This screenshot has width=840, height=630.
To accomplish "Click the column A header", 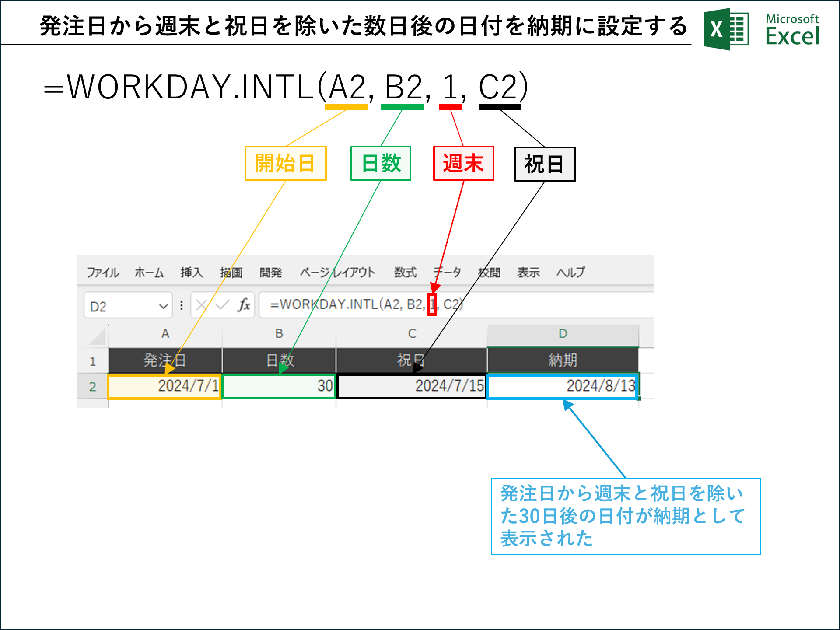I will pyautogui.click(x=165, y=333).
